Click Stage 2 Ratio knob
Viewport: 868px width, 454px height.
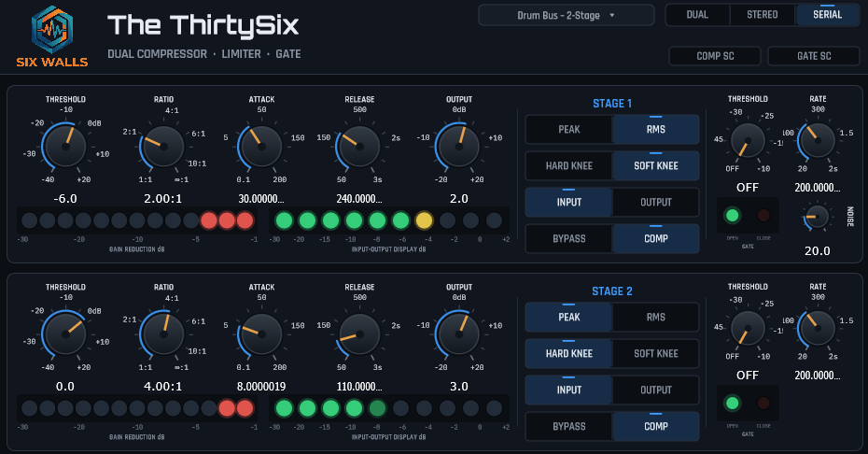click(163, 334)
